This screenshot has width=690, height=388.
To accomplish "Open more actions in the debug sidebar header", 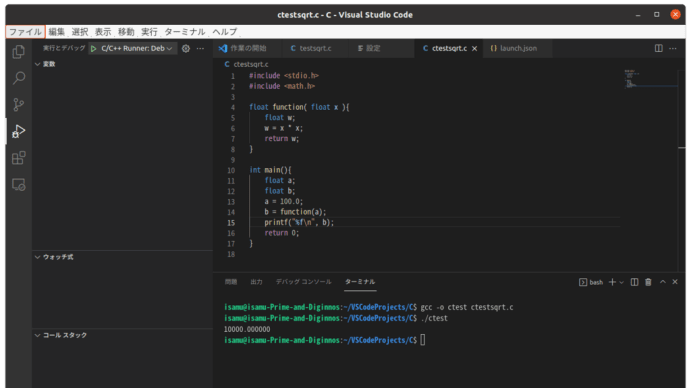I will [x=200, y=48].
